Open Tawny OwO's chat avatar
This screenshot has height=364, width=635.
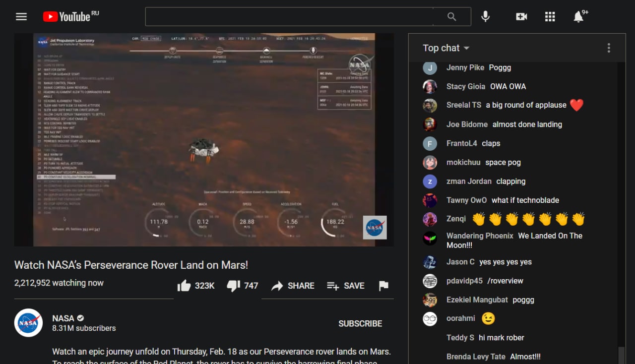pos(430,200)
